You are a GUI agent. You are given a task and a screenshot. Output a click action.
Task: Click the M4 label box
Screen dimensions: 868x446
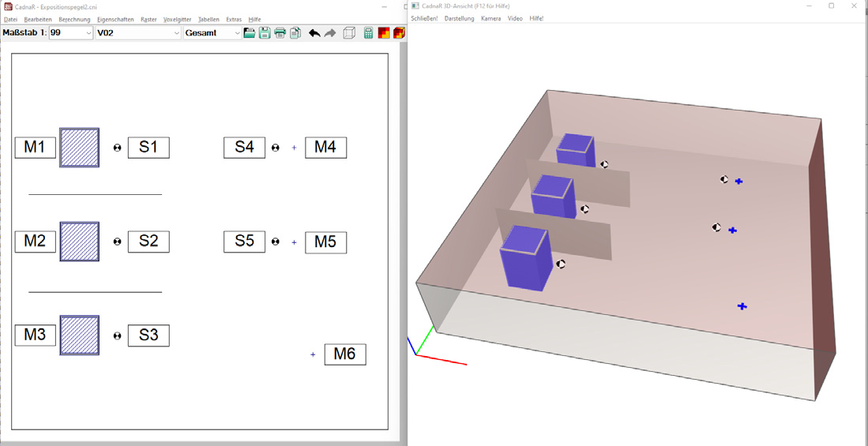(x=325, y=148)
